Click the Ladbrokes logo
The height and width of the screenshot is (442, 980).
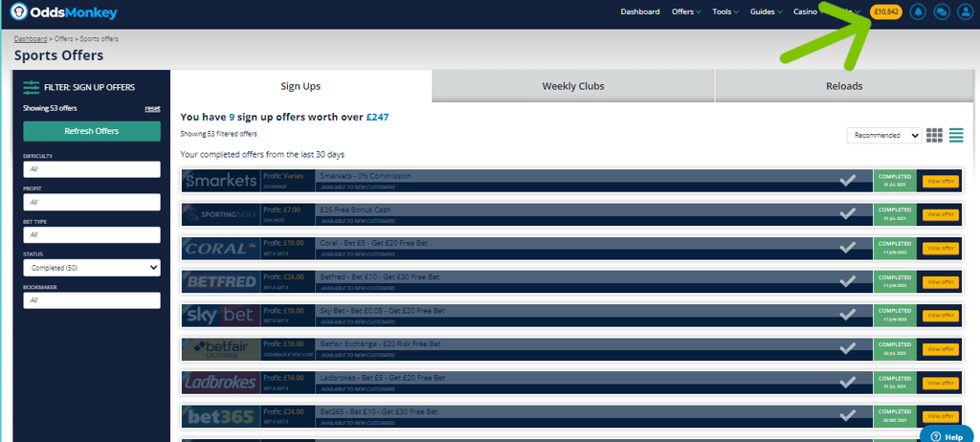click(x=221, y=383)
